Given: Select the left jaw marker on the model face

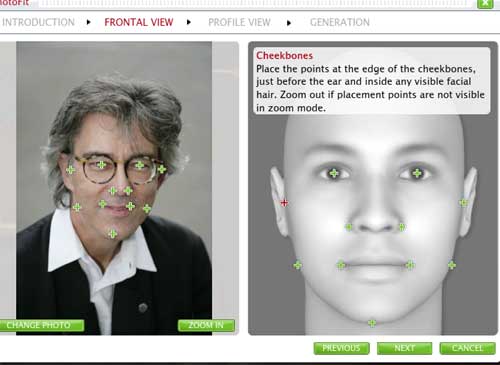Looking at the screenshot, I should tap(298, 265).
